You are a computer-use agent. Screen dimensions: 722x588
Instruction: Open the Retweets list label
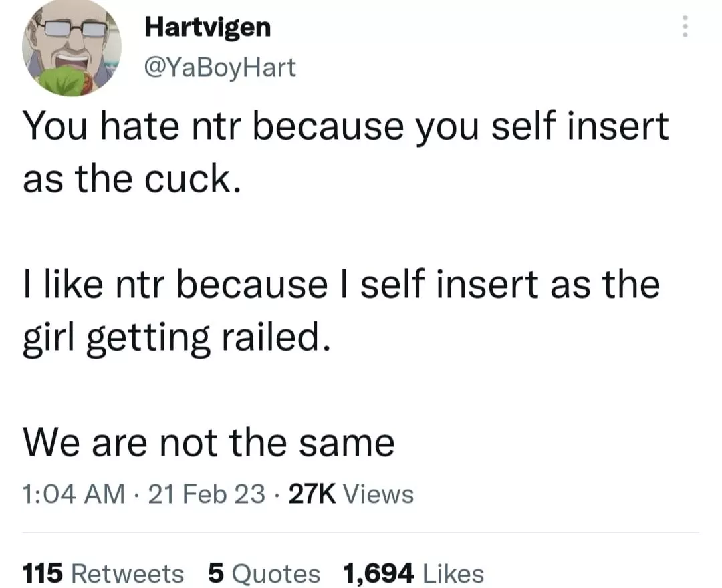[x=126, y=573]
